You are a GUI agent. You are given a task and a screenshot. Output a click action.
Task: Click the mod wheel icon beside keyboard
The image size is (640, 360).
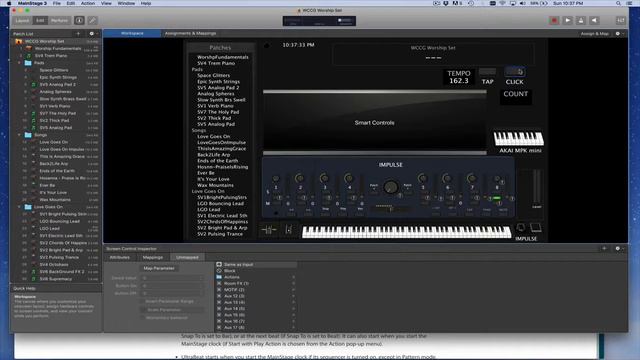[289, 230]
